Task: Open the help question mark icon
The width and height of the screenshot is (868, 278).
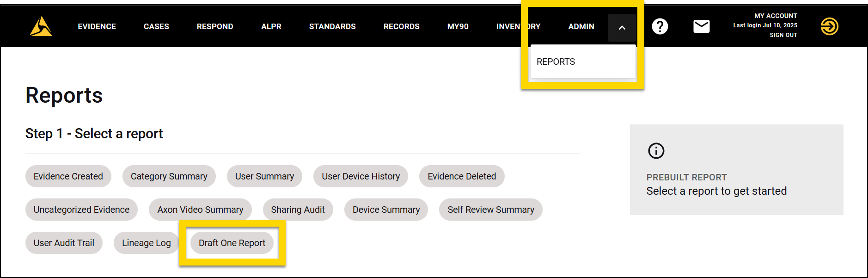Action: (x=660, y=26)
